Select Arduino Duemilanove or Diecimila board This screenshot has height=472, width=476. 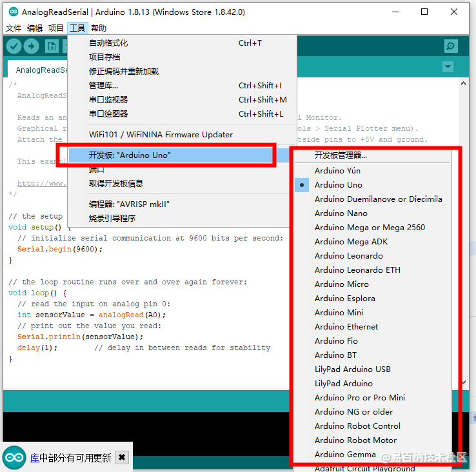[373, 199]
